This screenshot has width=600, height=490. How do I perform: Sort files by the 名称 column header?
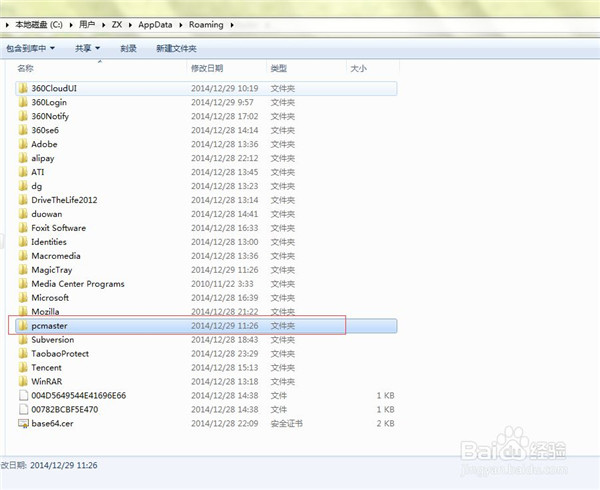[x=26, y=68]
